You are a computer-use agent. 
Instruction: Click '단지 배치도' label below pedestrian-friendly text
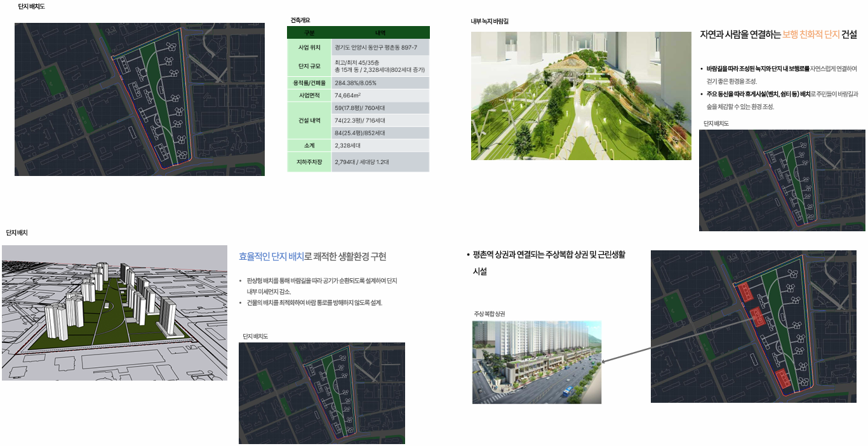coord(716,123)
